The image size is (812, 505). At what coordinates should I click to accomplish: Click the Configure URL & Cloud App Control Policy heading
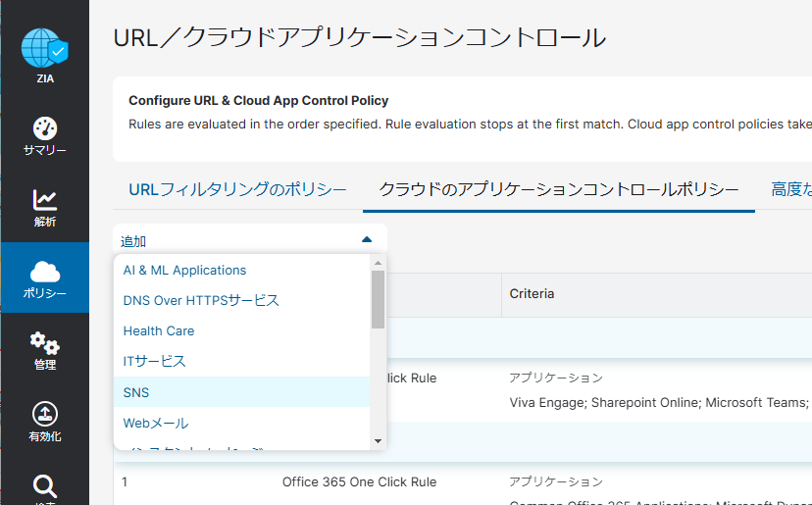tap(259, 100)
